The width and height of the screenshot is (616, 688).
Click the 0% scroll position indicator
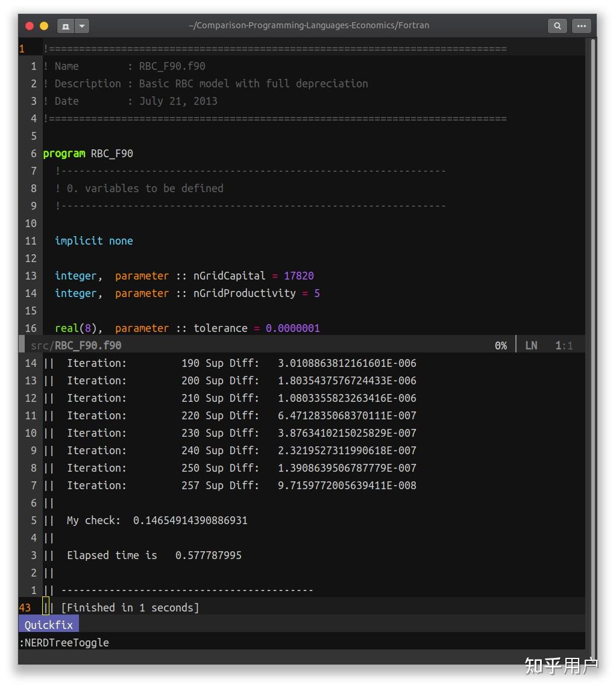pos(501,345)
